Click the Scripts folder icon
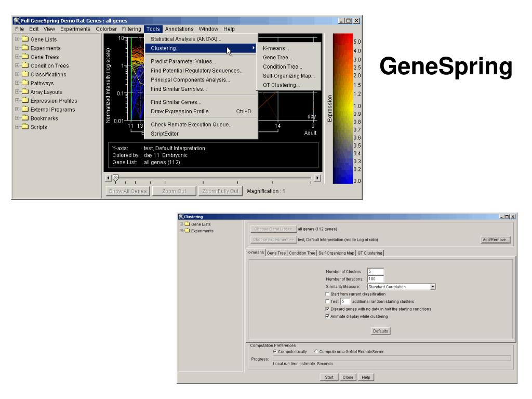The width and height of the screenshot is (532, 399). pos(25,127)
